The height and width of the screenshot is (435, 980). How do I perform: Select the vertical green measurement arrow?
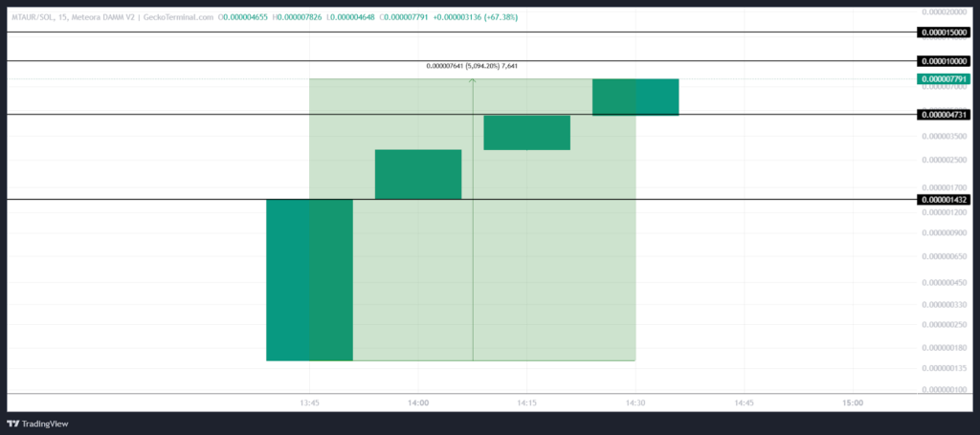point(473,220)
